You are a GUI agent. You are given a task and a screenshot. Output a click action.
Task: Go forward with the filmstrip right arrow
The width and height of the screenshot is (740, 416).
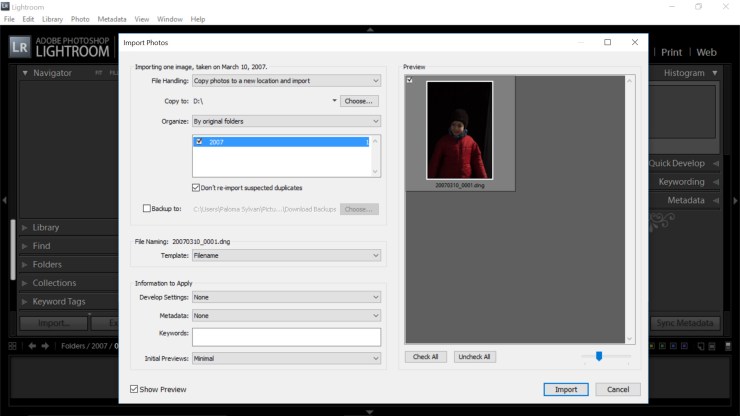coord(45,346)
